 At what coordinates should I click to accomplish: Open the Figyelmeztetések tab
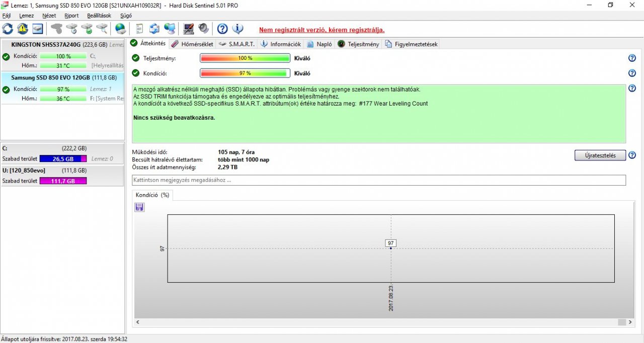tap(412, 44)
